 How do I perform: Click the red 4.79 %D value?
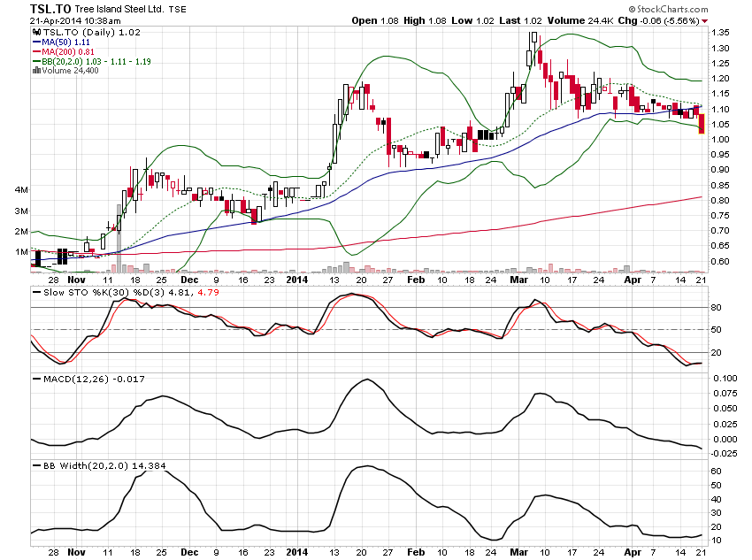pyautogui.click(x=208, y=293)
